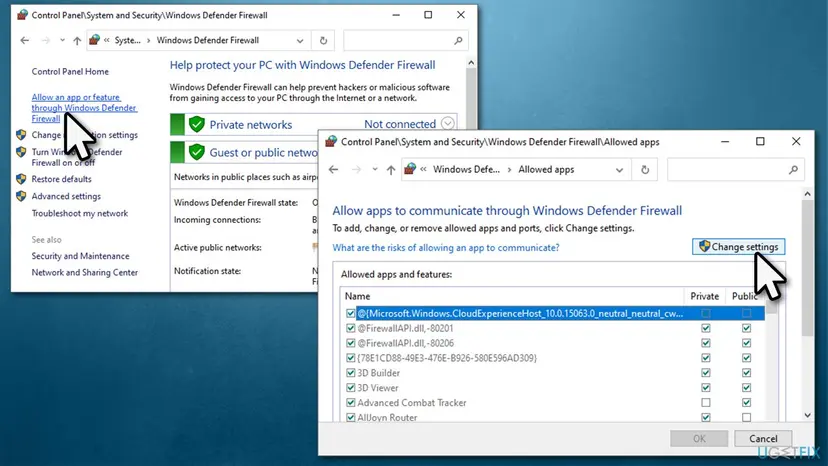Open recent locations arrow in Allowed apps window
Viewport: 828px width, 466px height.
[x=374, y=170]
